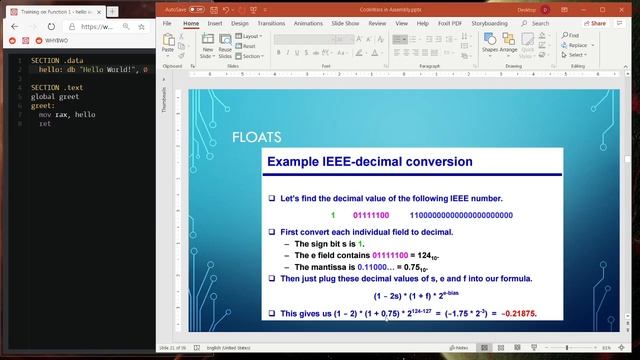Toggle text Shadow formatting

point(306,53)
